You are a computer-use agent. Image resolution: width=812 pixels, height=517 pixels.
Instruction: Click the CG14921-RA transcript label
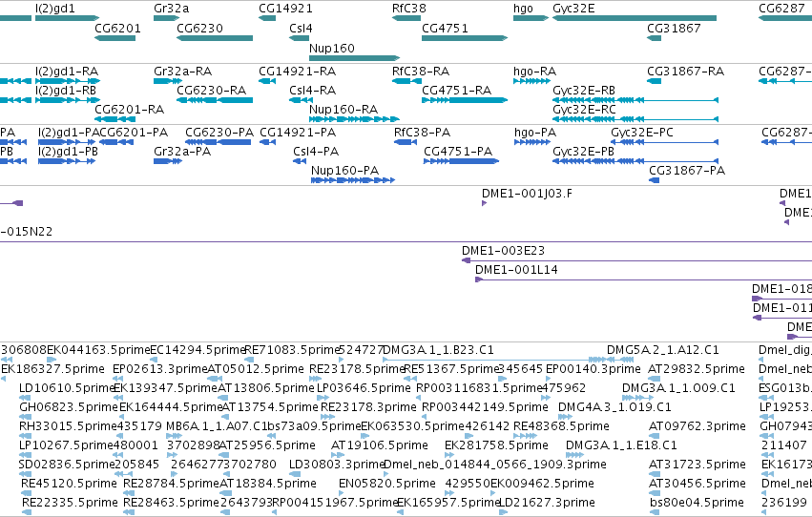click(298, 71)
